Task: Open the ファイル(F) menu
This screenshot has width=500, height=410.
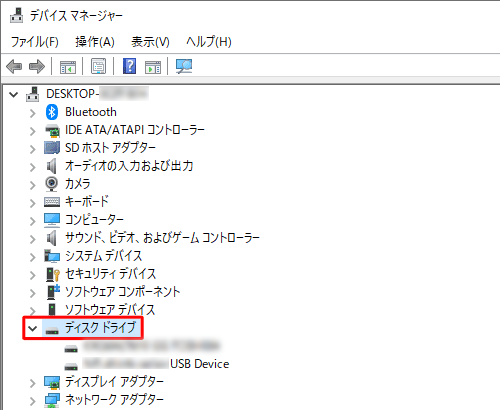Action: tap(35, 42)
